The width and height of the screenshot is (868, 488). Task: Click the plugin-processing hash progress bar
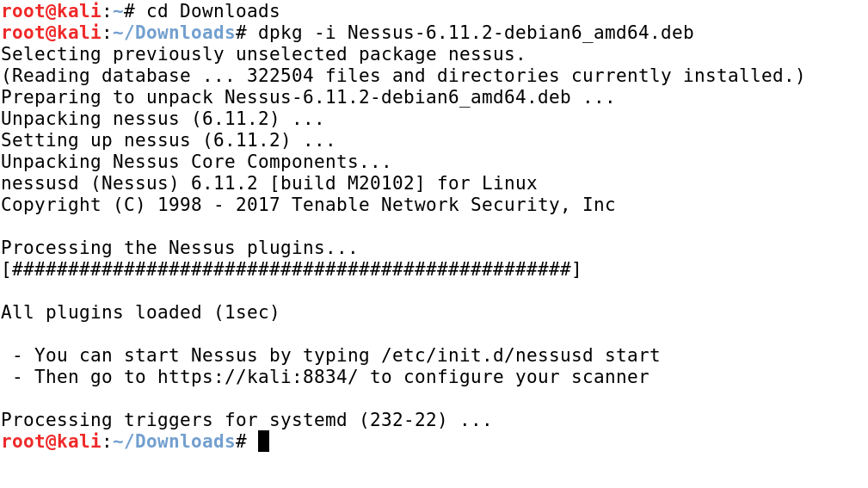pos(291,269)
